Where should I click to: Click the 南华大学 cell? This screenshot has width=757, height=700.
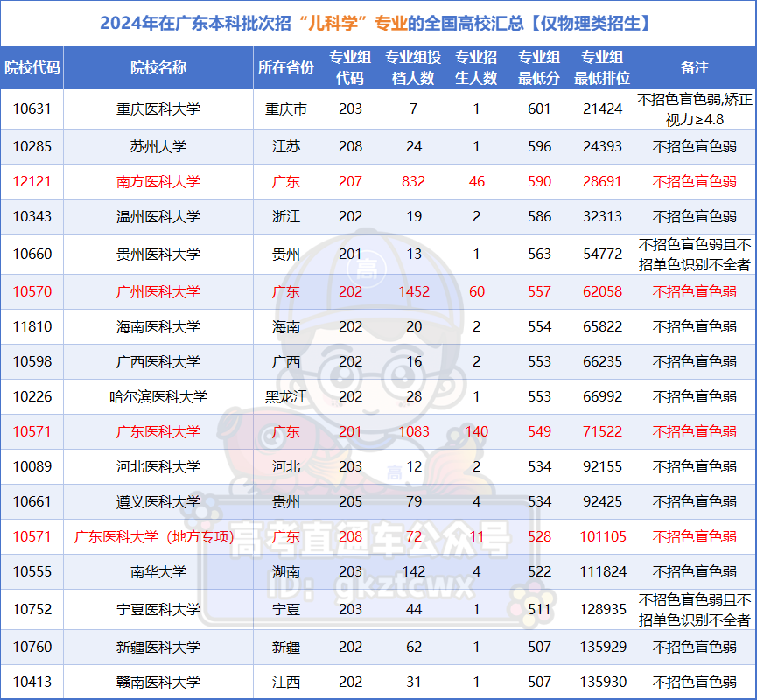pyautogui.click(x=158, y=572)
